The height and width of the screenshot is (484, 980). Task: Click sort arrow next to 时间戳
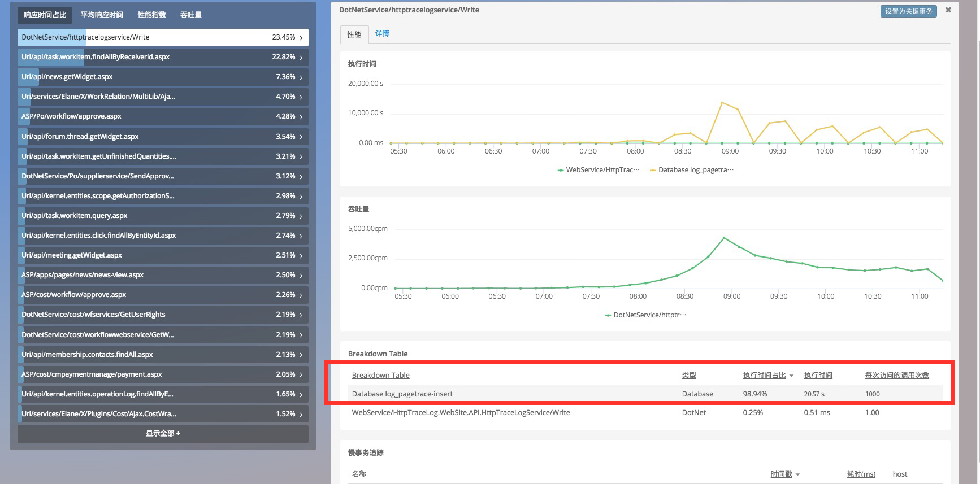coord(797,475)
